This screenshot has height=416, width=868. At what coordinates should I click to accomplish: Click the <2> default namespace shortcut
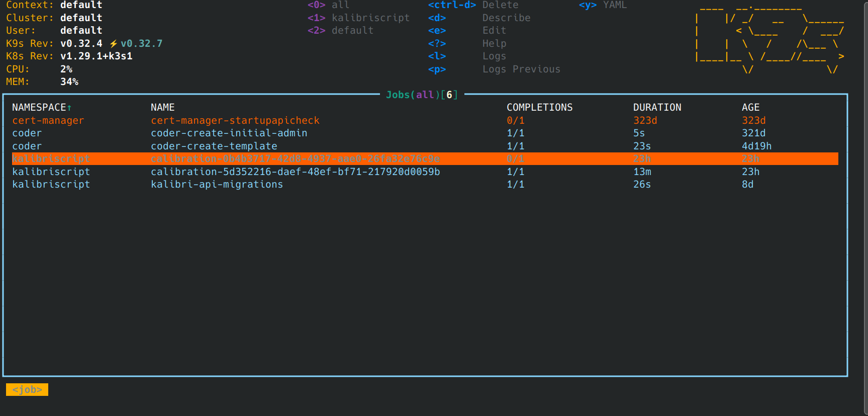(x=341, y=31)
